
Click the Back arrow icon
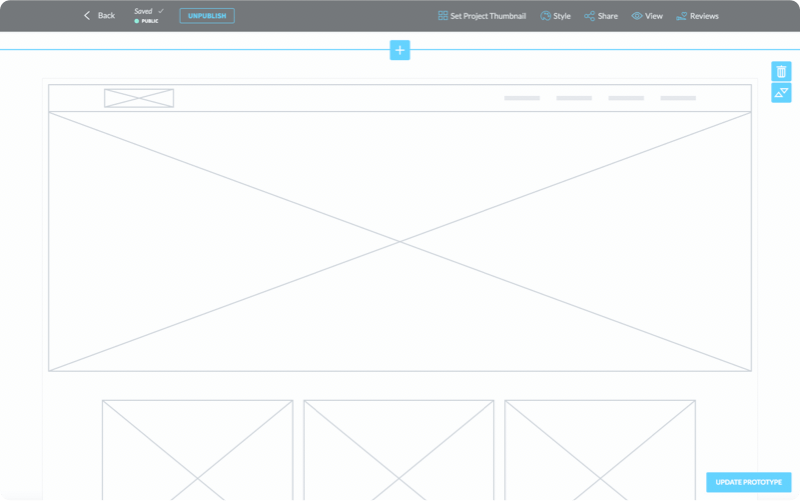[x=87, y=16]
